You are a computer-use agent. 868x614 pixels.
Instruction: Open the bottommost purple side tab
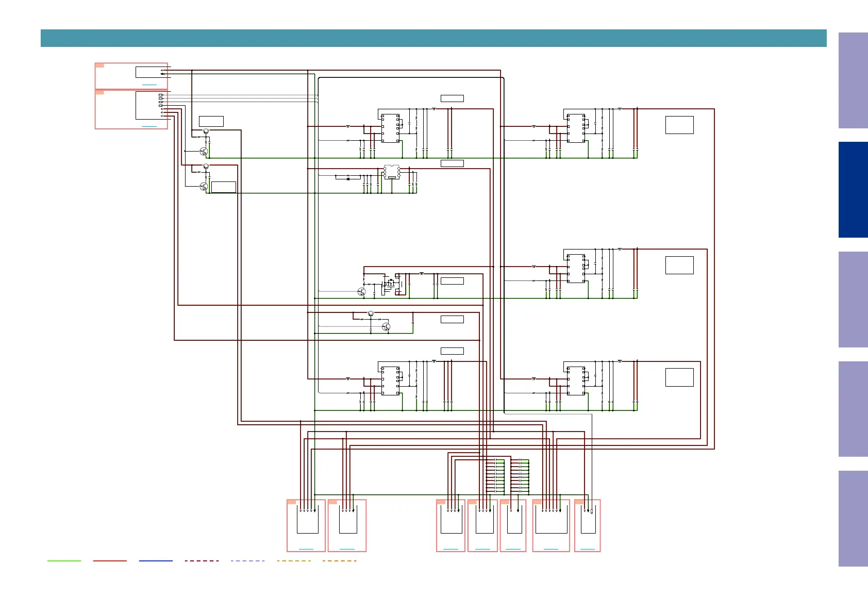(853, 519)
